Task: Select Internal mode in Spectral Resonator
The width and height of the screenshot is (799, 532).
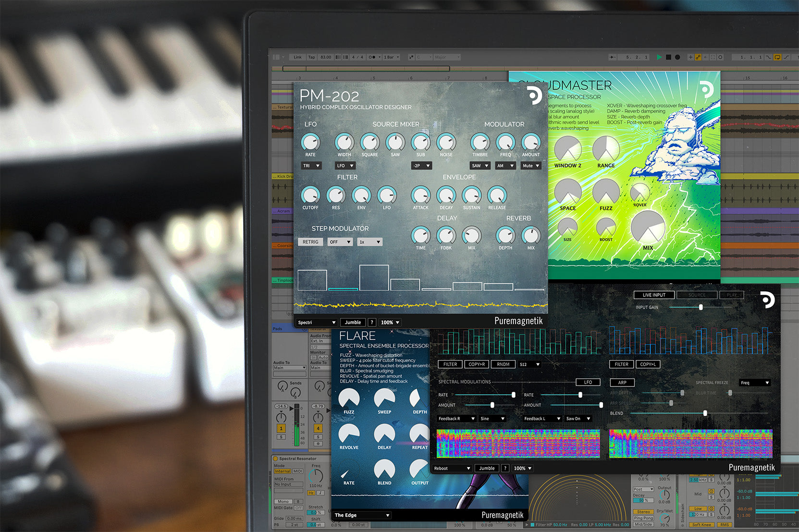Action: [283, 471]
